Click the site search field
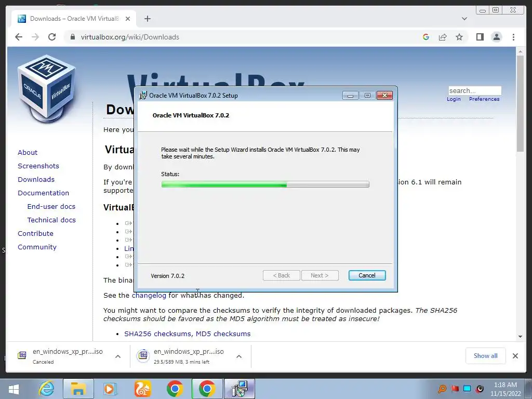532x399 pixels. (475, 90)
